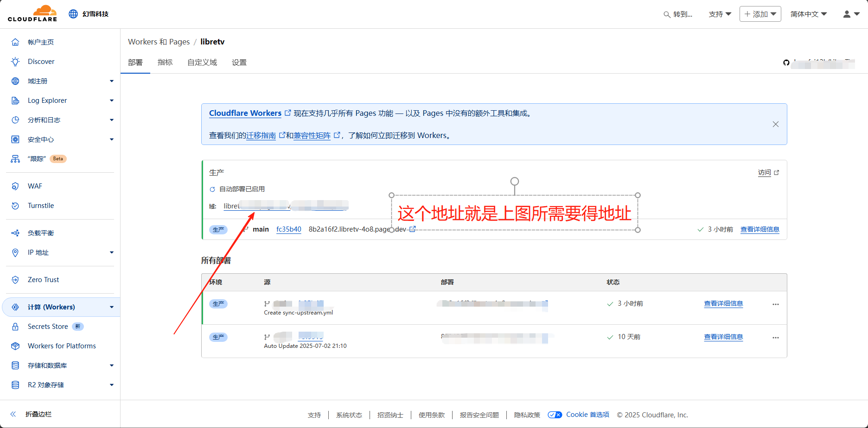Image resolution: width=868 pixels, height=428 pixels.
Task: Expand the 计算 (Workers) menu arrow
Action: pos(112,307)
